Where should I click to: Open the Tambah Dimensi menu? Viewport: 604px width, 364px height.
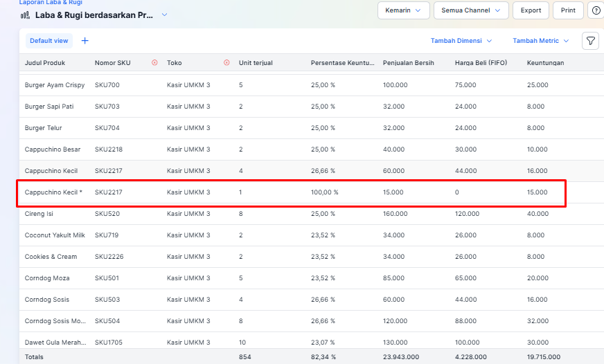[461, 41]
